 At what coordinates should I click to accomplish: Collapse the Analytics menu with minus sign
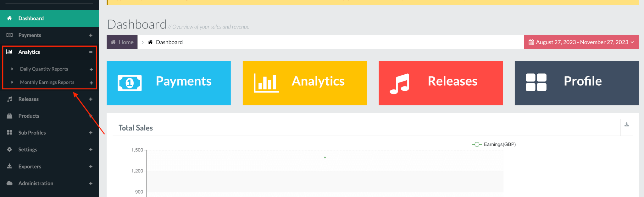pyautogui.click(x=91, y=52)
